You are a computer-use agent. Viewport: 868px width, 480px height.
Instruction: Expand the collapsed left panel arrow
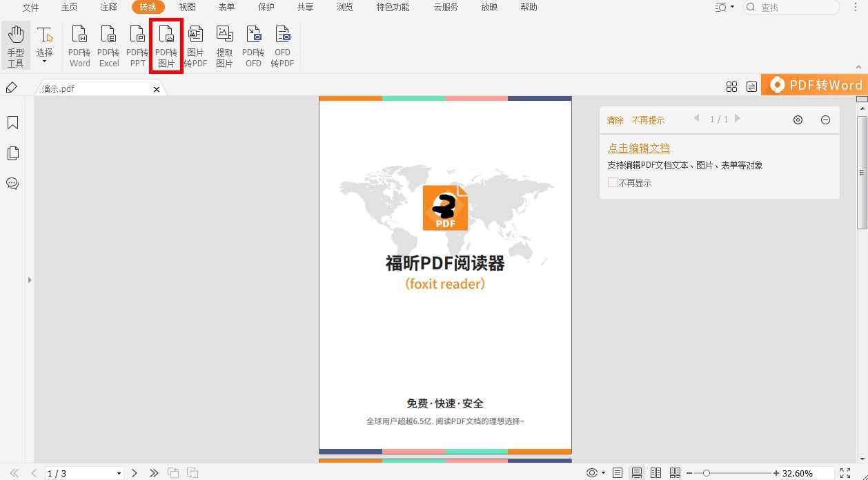(x=29, y=280)
